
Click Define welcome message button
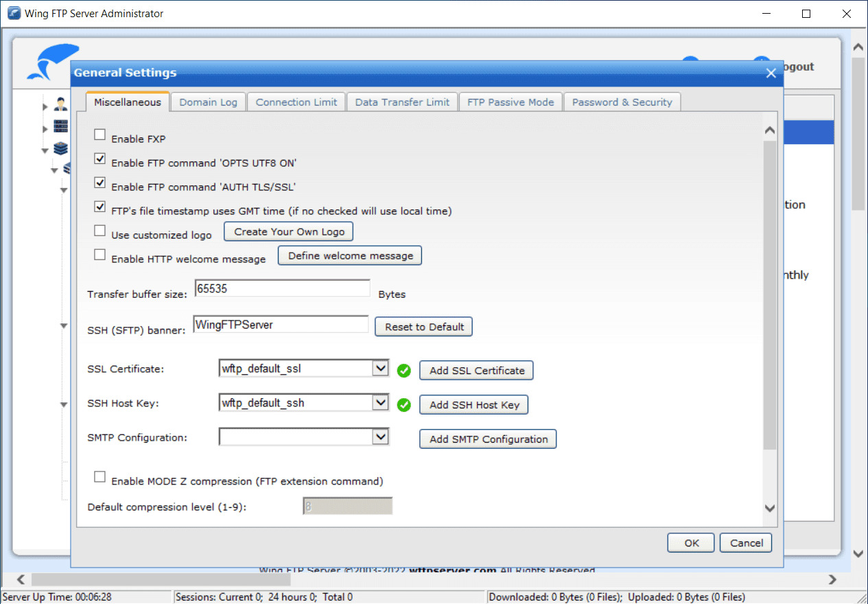click(350, 256)
